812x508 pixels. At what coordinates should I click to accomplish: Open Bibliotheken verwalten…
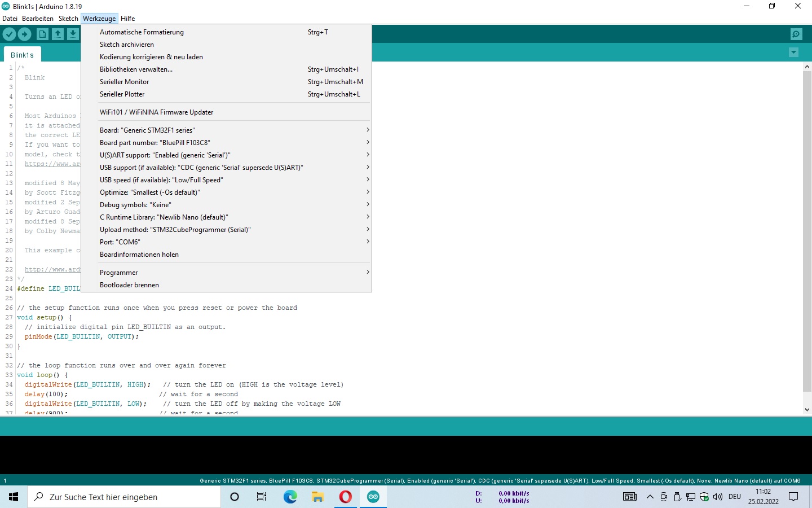point(226,69)
